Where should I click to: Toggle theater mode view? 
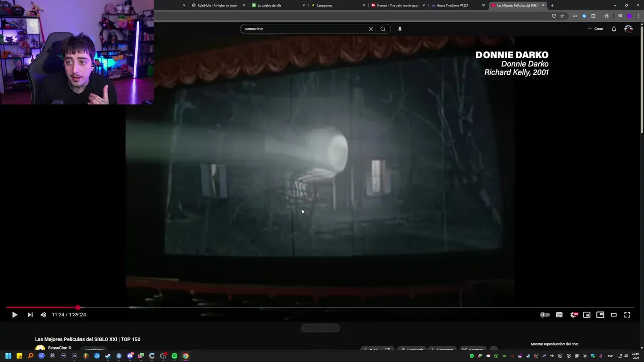(614, 315)
